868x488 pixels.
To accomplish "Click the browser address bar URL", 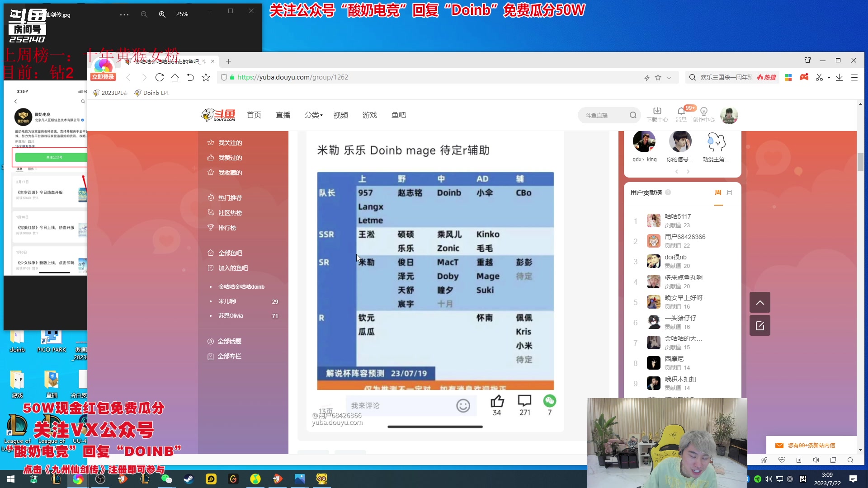I will pyautogui.click(x=292, y=77).
